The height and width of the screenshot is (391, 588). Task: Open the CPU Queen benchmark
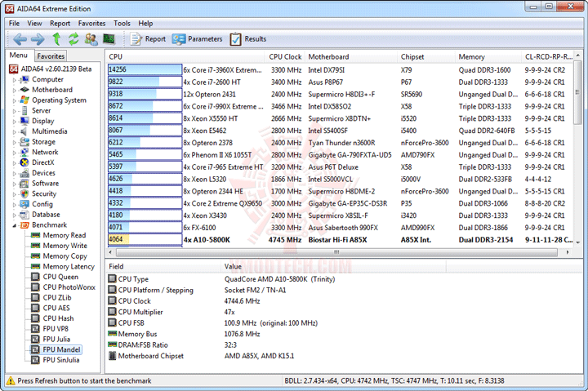pos(56,277)
